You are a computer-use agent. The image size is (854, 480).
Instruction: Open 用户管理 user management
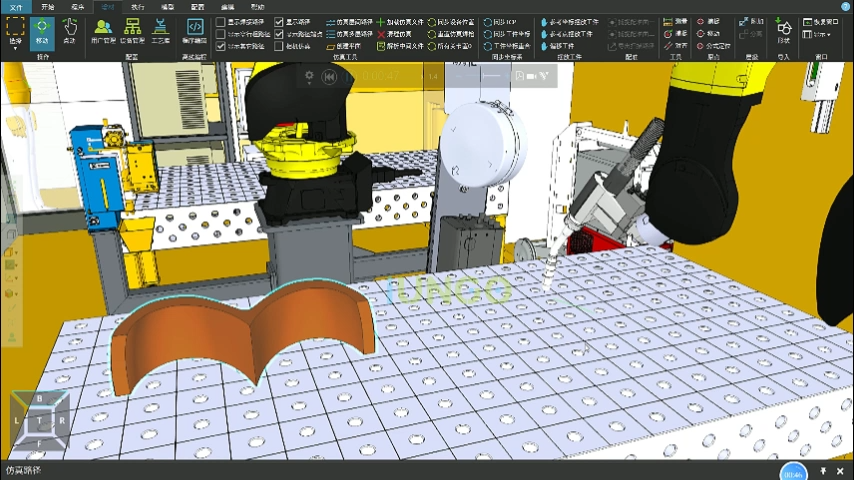(102, 32)
